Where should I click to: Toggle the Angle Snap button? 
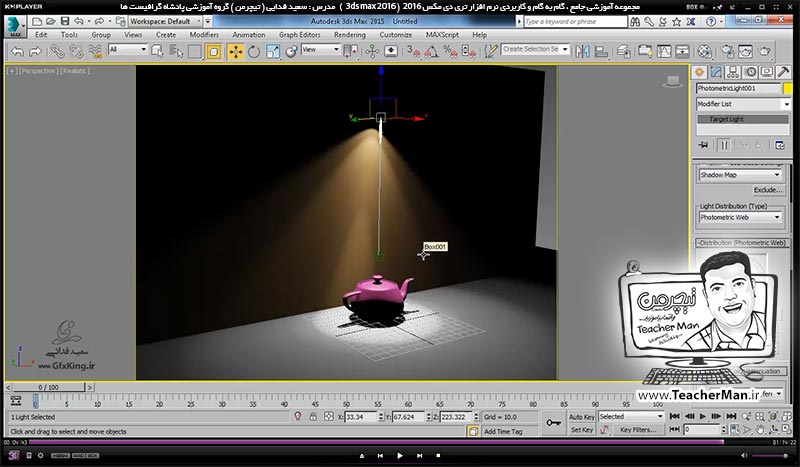432,51
